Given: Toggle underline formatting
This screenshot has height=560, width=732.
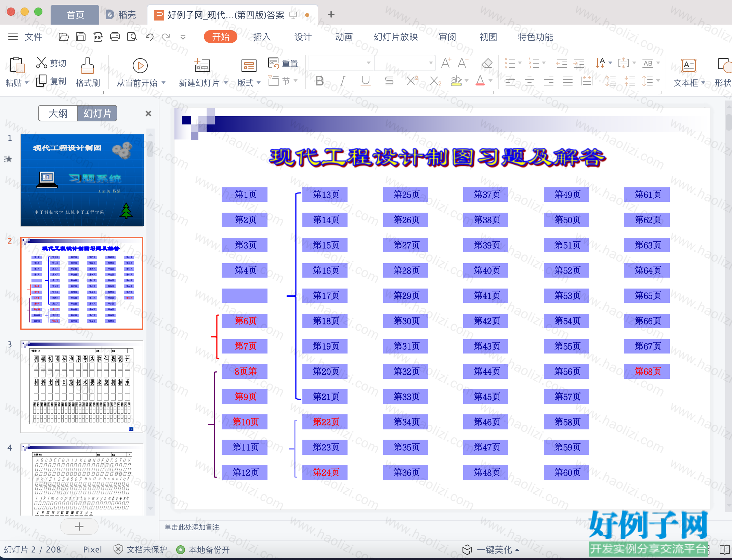Looking at the screenshot, I should click(366, 81).
